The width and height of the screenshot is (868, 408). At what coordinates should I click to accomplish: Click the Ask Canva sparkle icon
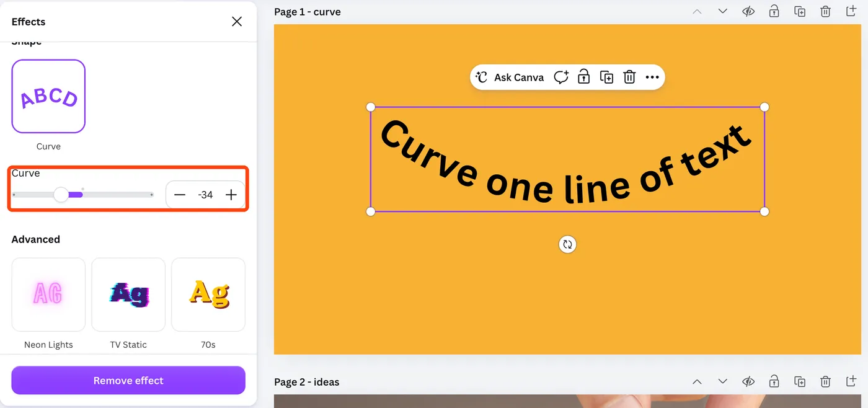482,77
